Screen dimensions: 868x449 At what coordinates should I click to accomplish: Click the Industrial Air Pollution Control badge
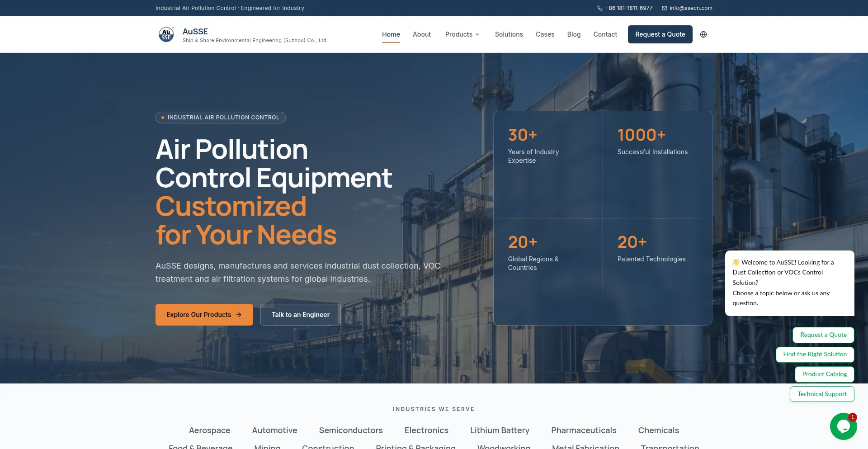pos(221,118)
